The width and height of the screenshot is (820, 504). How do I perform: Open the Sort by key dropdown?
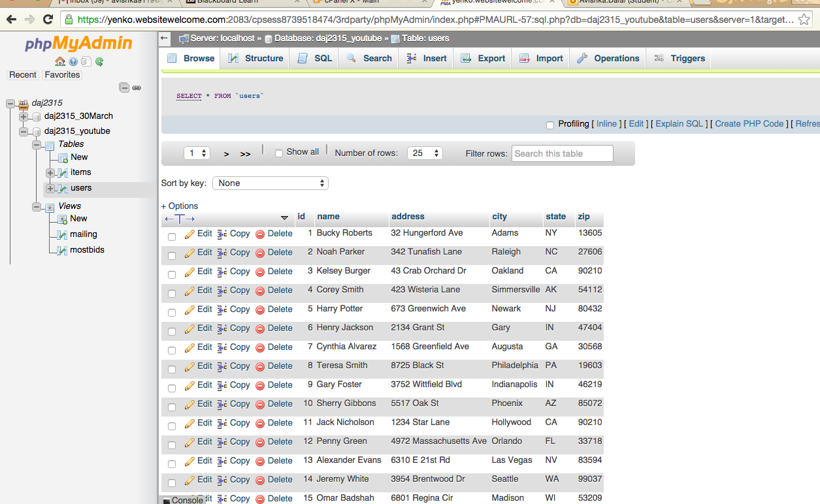click(270, 183)
